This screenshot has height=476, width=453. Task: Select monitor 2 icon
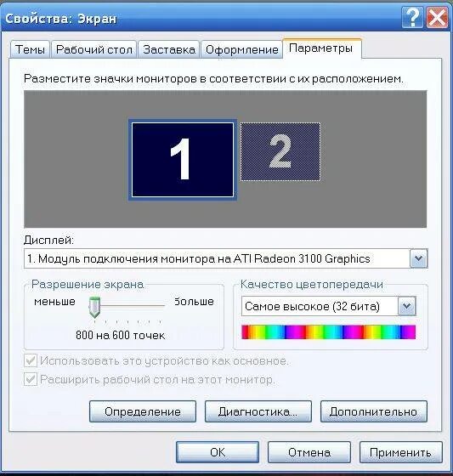280,151
